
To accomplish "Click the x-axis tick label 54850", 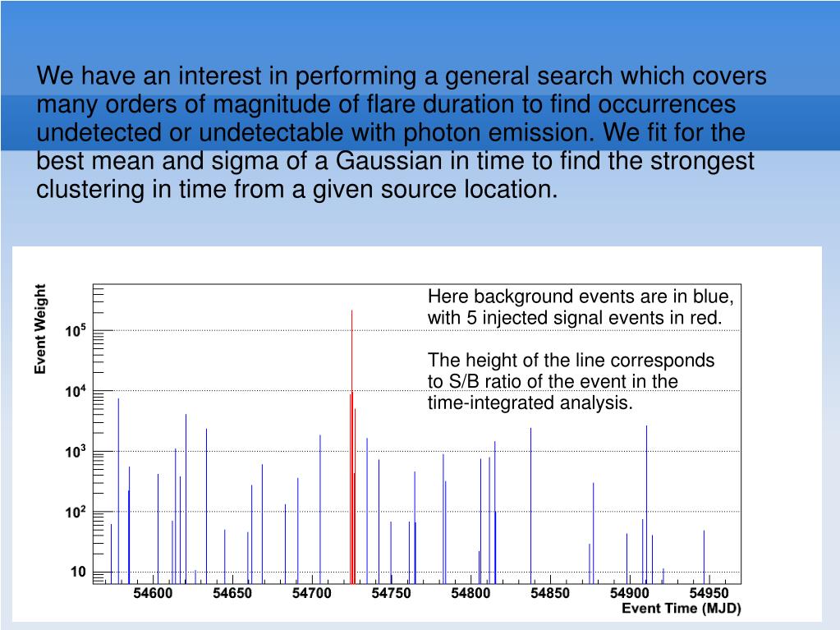I will pyautogui.click(x=550, y=593).
